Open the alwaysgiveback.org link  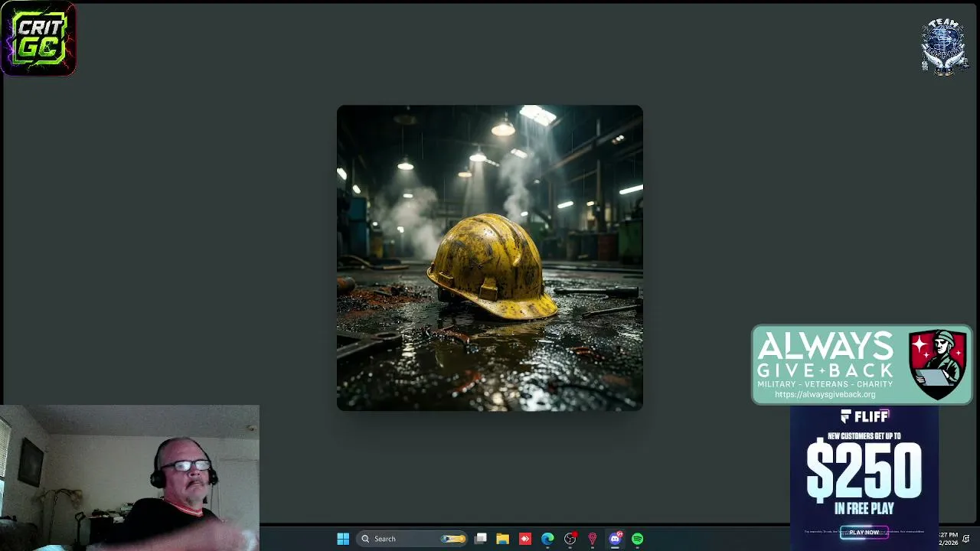825,395
